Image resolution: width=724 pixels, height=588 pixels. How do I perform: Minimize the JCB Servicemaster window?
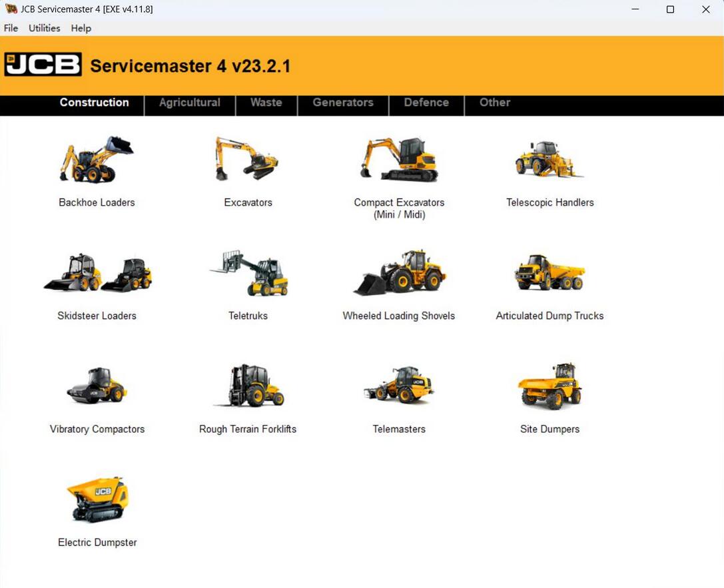coord(635,9)
